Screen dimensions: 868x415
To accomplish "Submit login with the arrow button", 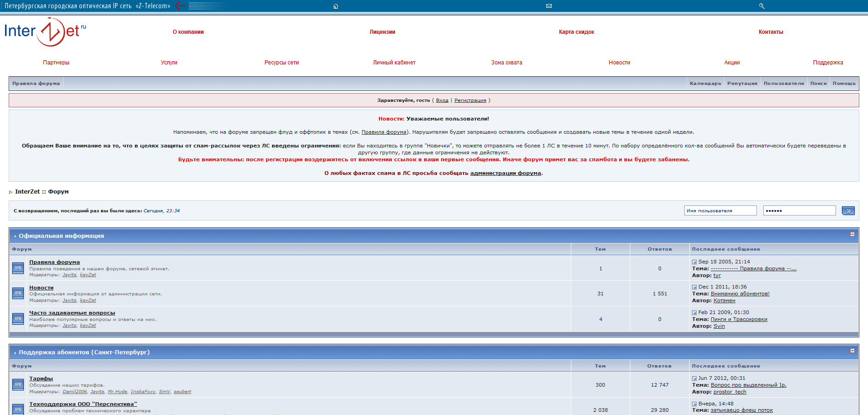I will point(848,211).
